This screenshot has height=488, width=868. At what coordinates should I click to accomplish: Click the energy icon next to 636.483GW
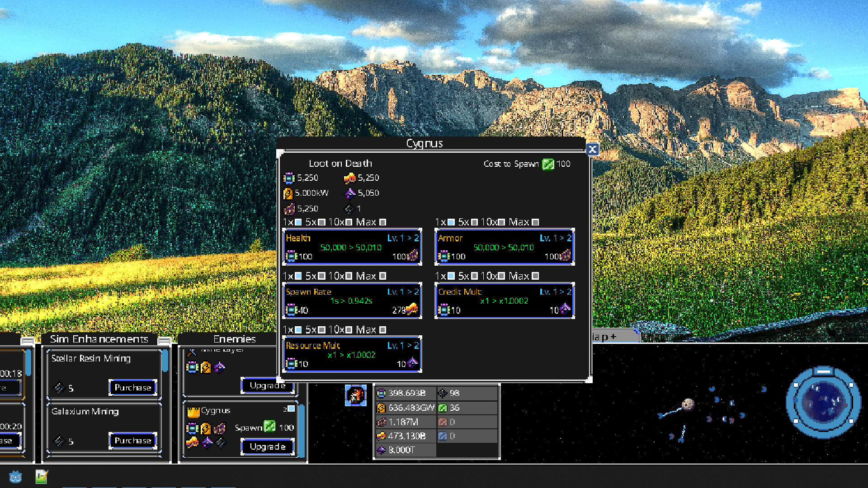382,408
